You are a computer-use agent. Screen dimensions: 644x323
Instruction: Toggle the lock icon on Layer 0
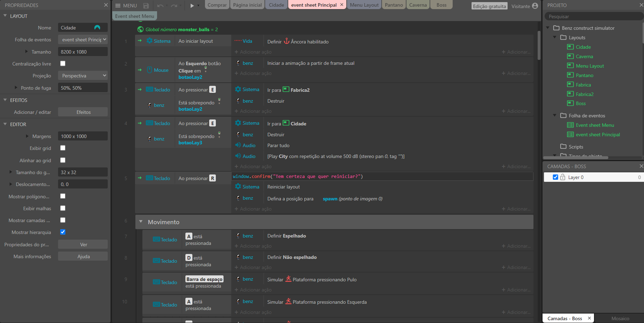562,177
